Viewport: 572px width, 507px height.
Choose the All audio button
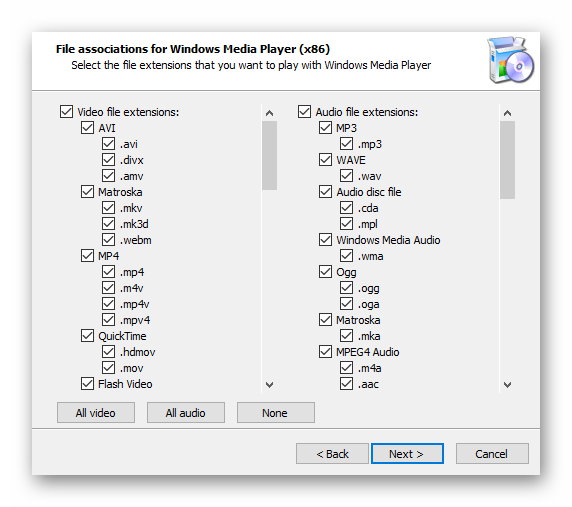(x=186, y=413)
